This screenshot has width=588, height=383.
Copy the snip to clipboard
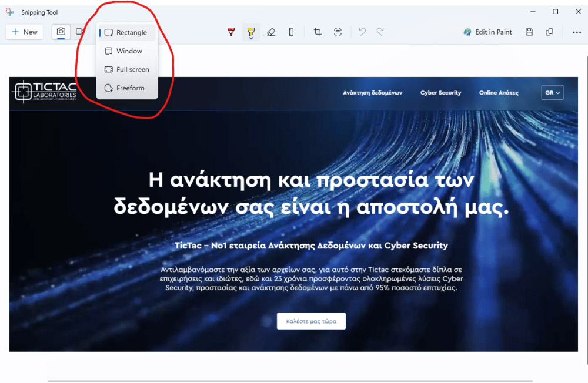[x=549, y=32]
